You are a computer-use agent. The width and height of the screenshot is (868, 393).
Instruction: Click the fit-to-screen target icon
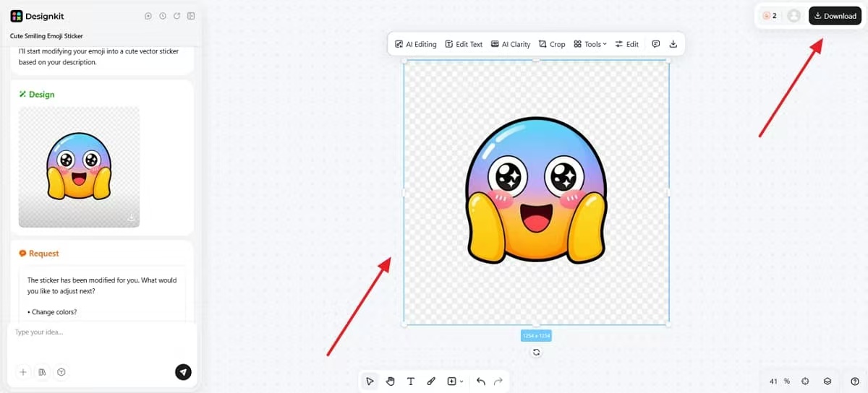[805, 381]
